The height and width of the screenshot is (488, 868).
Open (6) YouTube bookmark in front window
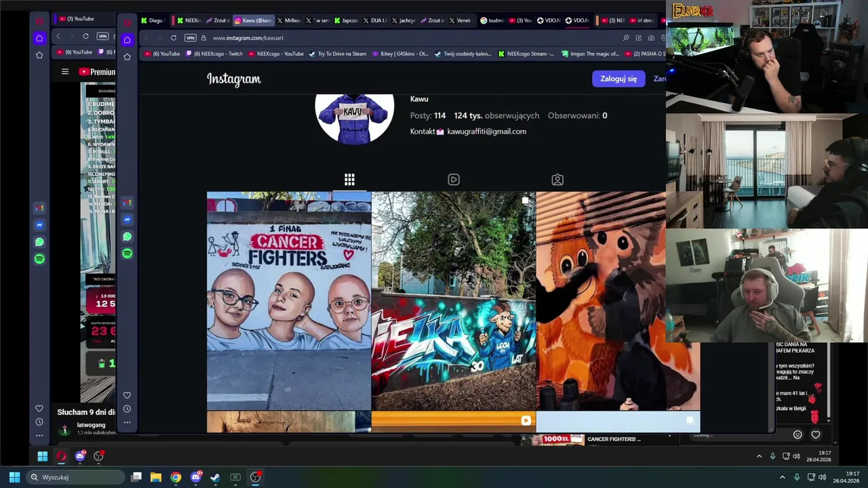(x=162, y=54)
